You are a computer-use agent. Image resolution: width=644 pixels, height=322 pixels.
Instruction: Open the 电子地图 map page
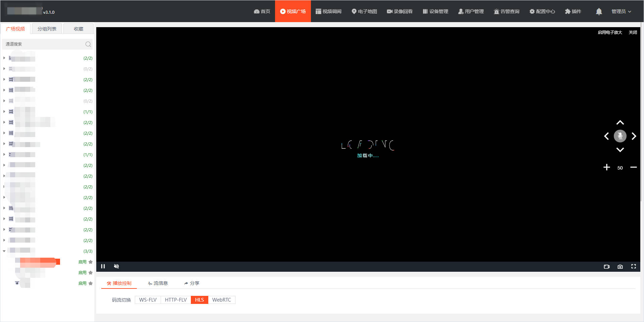pyautogui.click(x=364, y=11)
